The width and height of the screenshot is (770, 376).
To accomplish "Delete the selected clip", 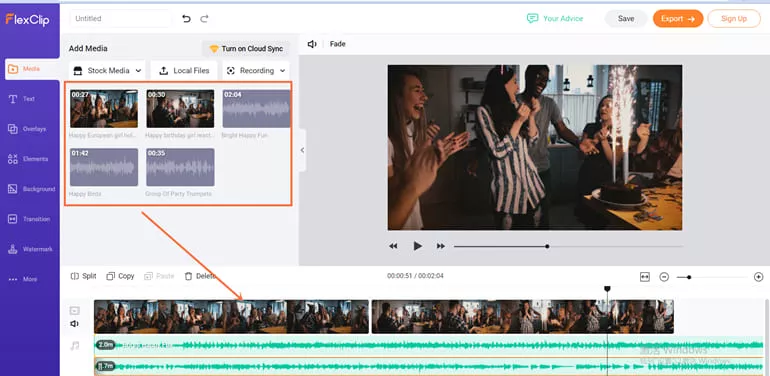I will click(x=200, y=276).
